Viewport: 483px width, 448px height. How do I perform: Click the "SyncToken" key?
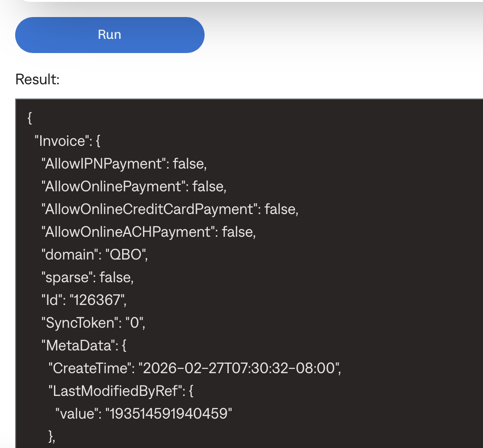coord(78,323)
